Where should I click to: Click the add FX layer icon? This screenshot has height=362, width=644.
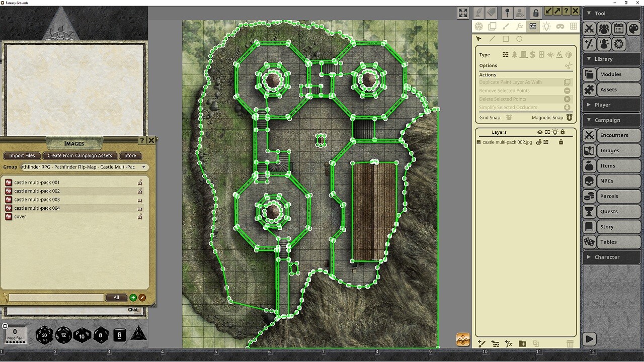[x=508, y=343]
